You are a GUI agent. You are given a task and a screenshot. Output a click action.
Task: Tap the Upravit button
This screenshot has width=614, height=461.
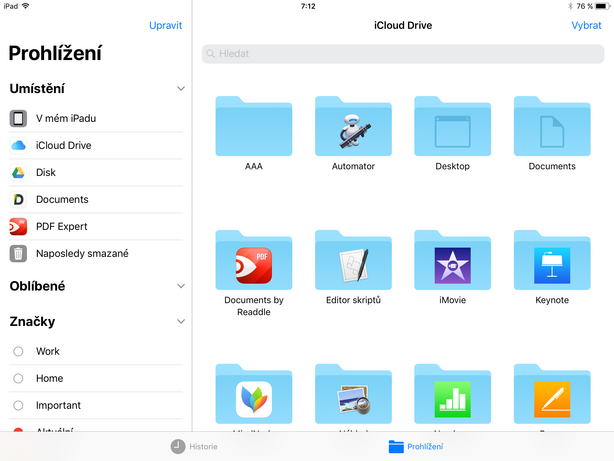166,25
